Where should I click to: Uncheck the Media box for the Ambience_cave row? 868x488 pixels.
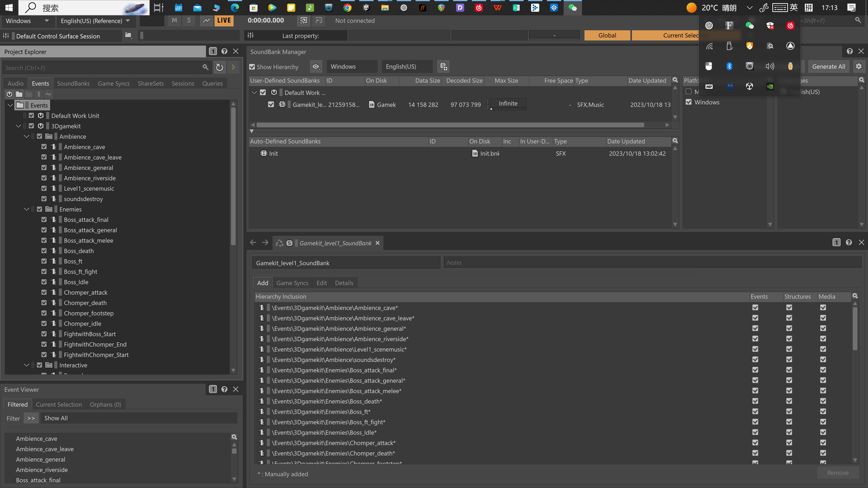tap(823, 307)
